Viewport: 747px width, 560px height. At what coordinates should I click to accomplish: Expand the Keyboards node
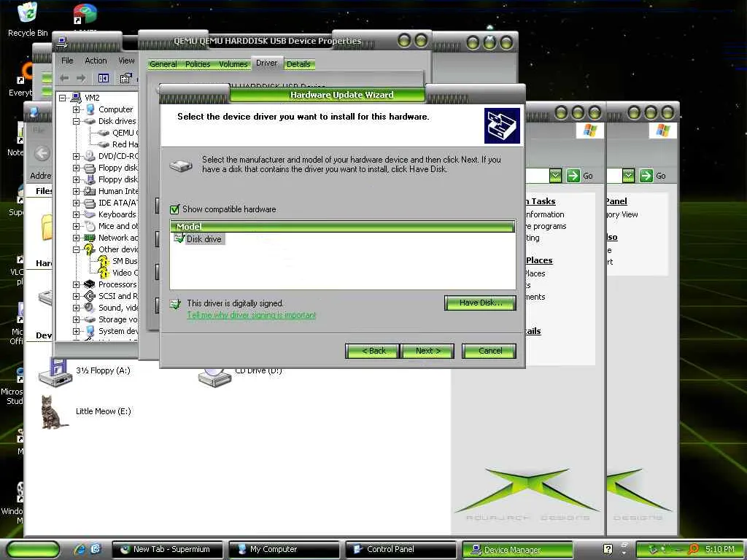coord(76,214)
